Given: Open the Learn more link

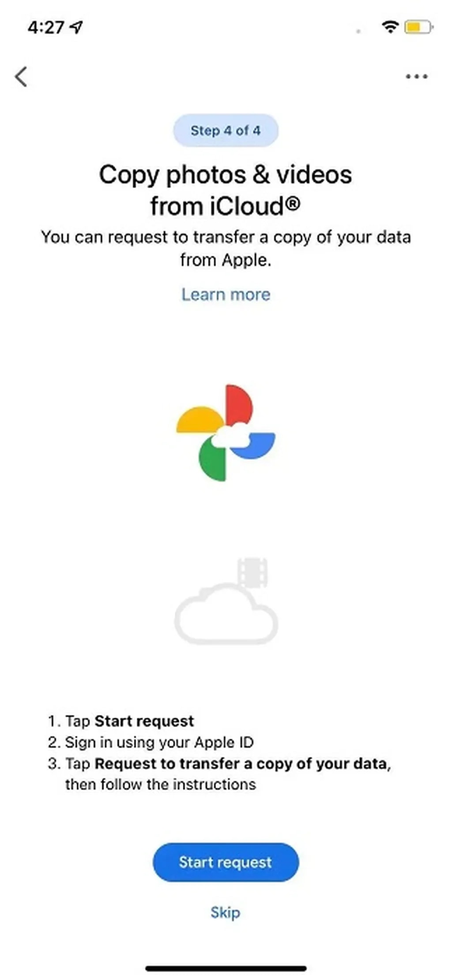Looking at the screenshot, I should 226,295.
